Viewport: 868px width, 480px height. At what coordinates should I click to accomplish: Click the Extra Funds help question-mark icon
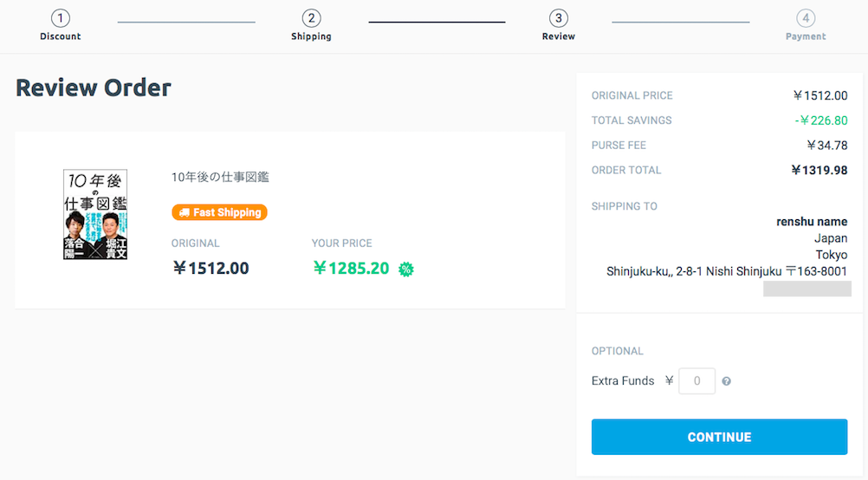726,381
